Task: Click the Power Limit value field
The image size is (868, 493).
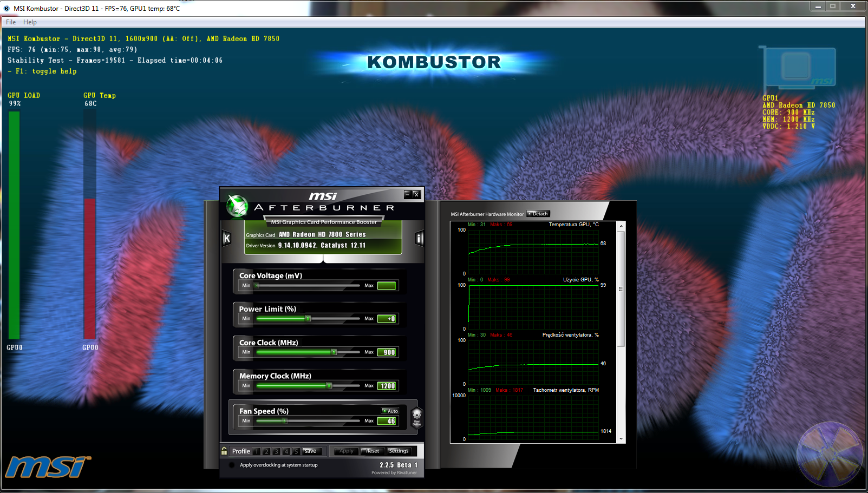Action: coord(387,319)
